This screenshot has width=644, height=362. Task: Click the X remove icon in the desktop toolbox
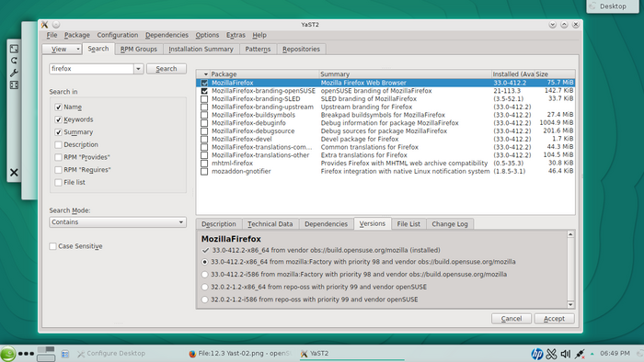coord(14,173)
